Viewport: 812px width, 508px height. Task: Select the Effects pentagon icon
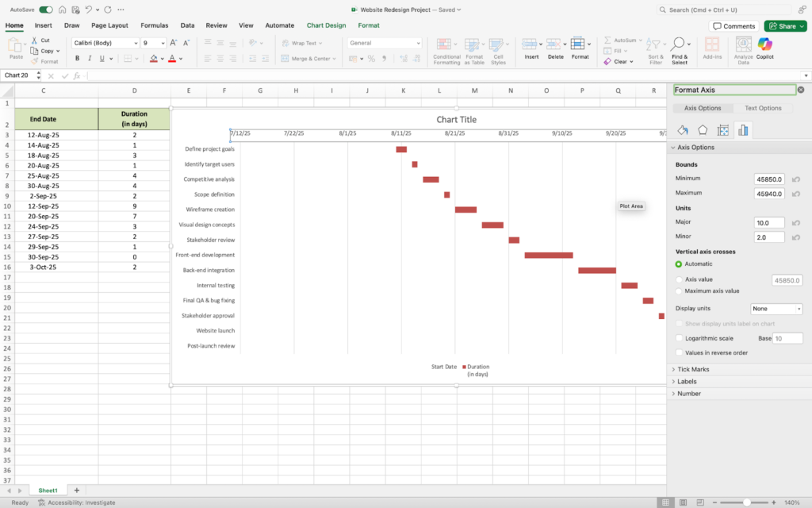703,130
